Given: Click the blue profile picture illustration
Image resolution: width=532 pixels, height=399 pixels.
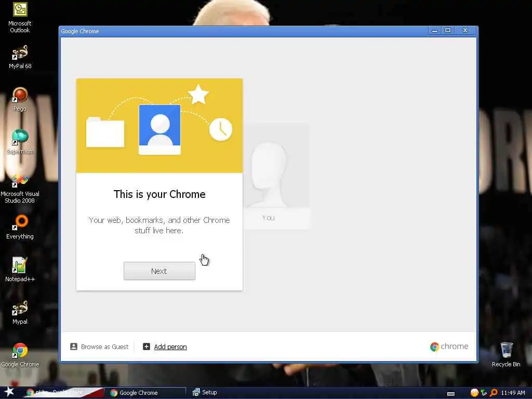Looking at the screenshot, I should click(x=159, y=129).
